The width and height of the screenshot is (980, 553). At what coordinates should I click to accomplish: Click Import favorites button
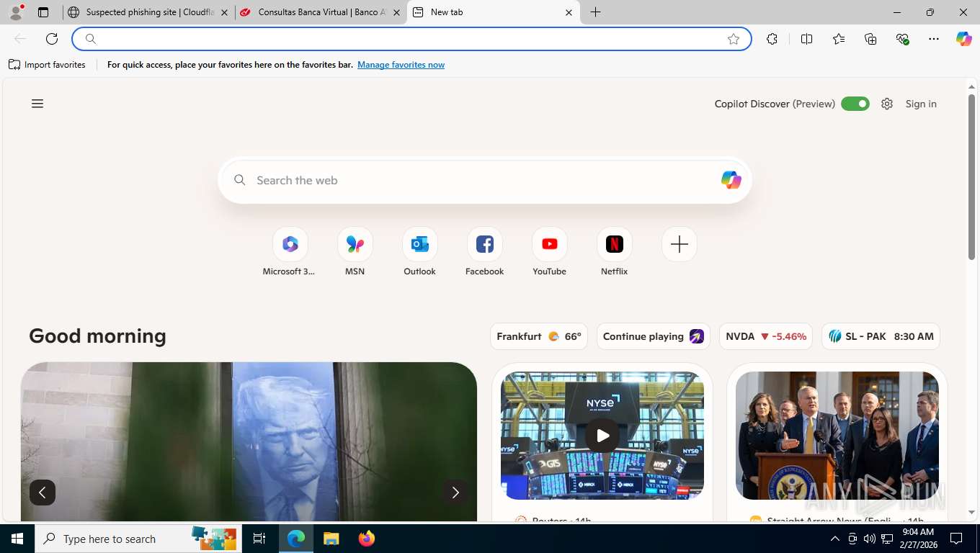tap(47, 65)
